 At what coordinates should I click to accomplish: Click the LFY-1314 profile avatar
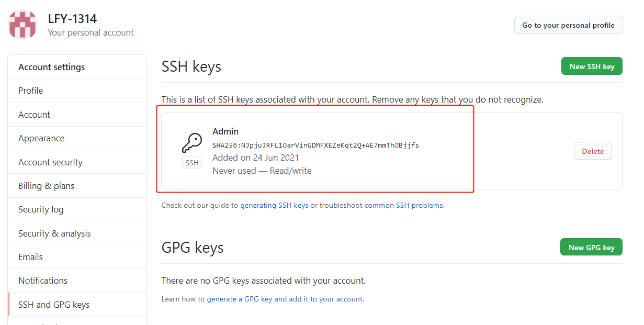tap(23, 25)
